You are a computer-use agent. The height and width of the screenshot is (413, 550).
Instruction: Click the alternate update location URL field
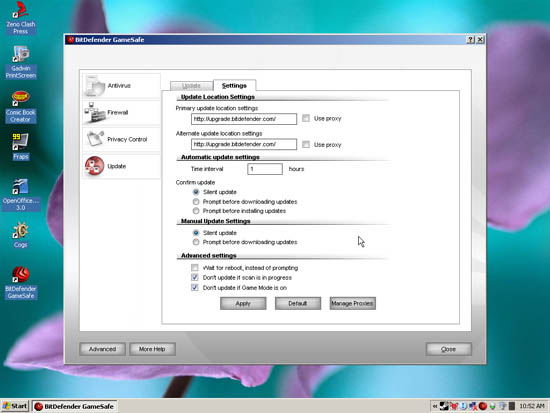click(x=244, y=144)
